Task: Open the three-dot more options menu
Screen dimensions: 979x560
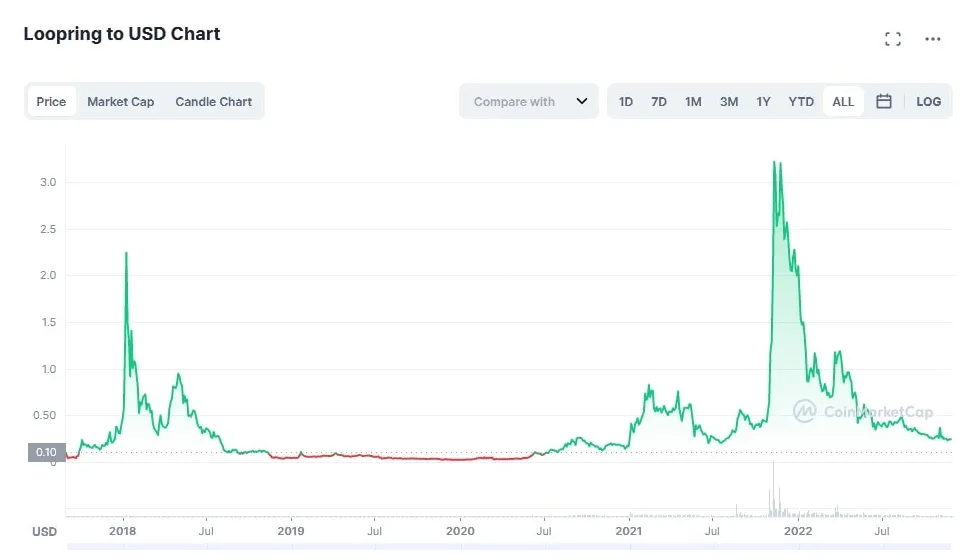Action: click(933, 39)
